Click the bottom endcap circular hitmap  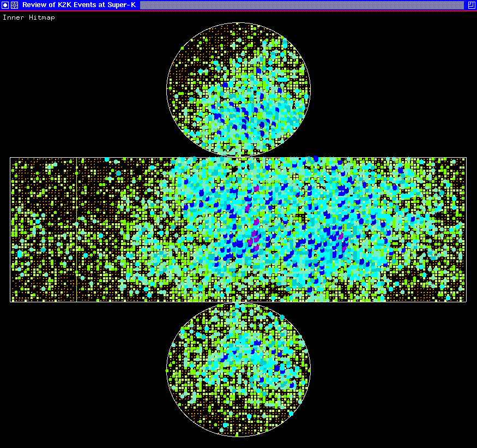(x=239, y=370)
